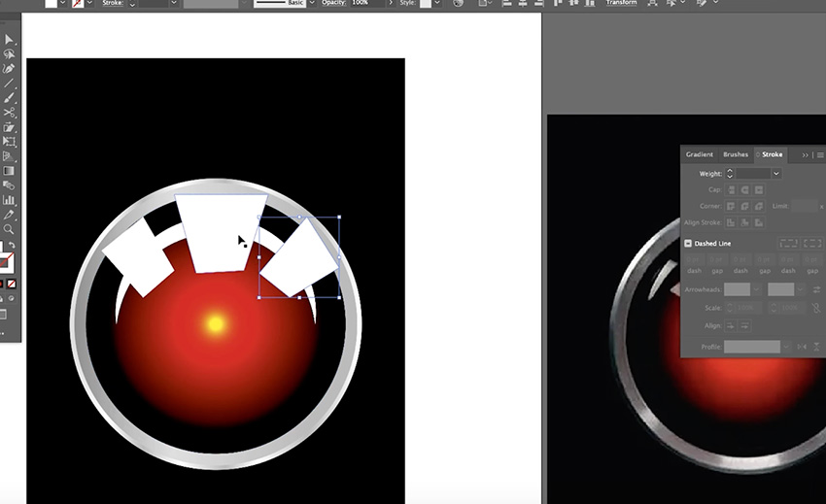Select the center white trapezoid shape

(x=221, y=234)
